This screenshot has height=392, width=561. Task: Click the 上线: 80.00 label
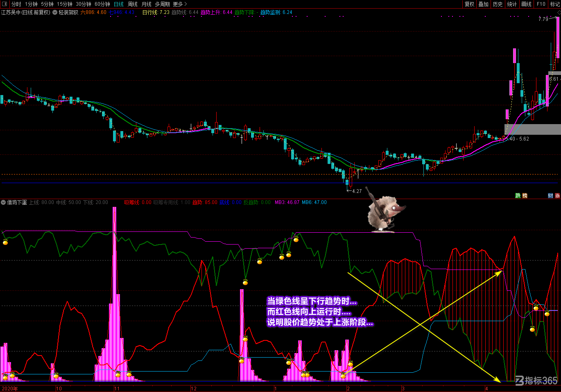[41, 202]
